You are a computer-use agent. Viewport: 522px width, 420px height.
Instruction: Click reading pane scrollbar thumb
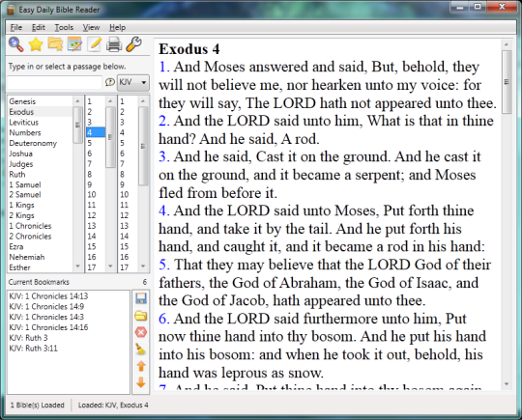[x=507, y=82]
